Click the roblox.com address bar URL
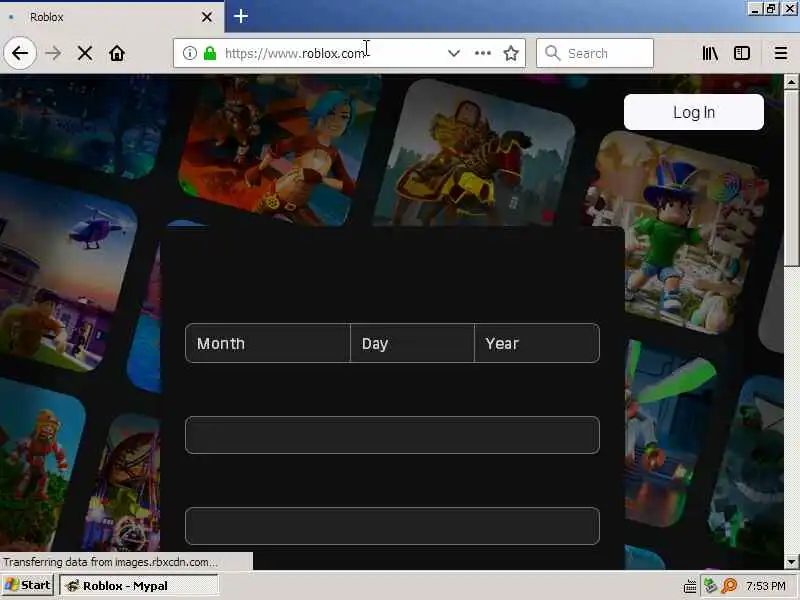The image size is (800, 600). (295, 53)
